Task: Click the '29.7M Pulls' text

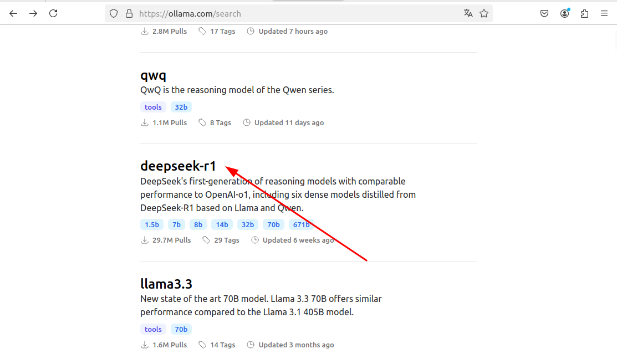Action: [171, 240]
